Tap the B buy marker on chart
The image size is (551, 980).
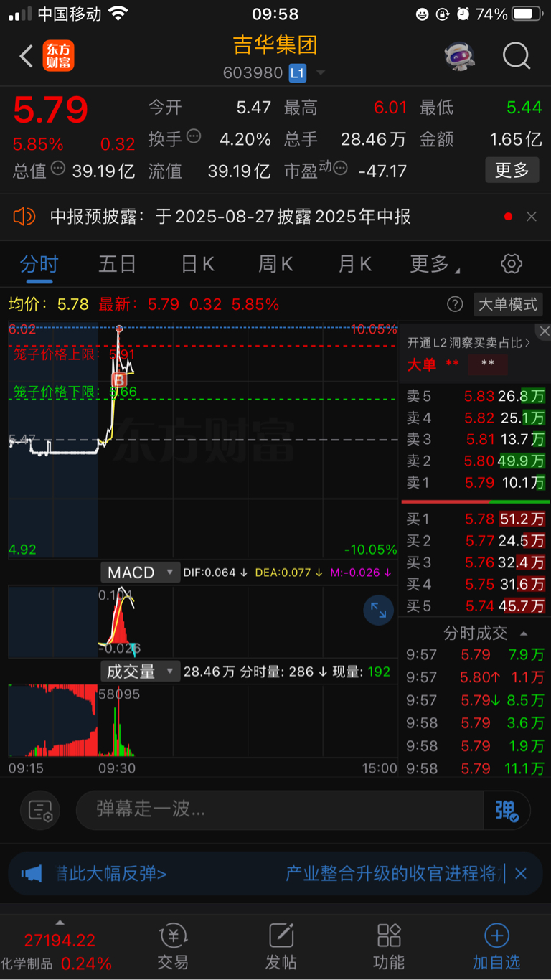[119, 380]
